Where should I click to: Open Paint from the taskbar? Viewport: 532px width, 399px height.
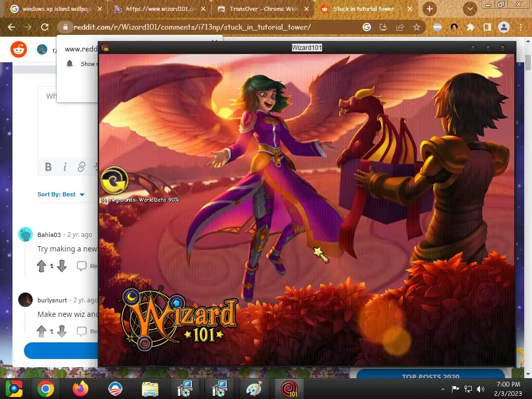point(254,389)
